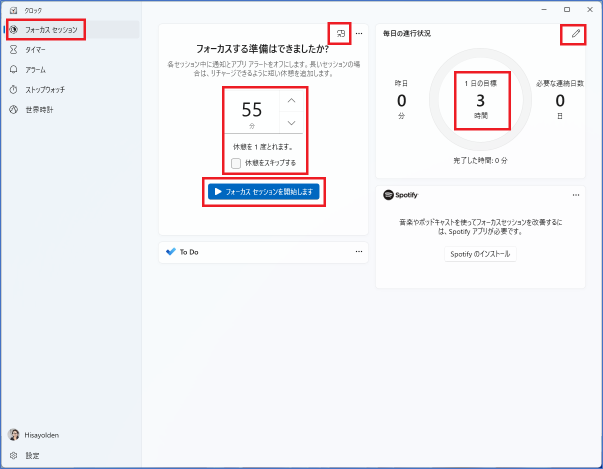
Task: Open the Spotify card more options menu
Action: 575,195
